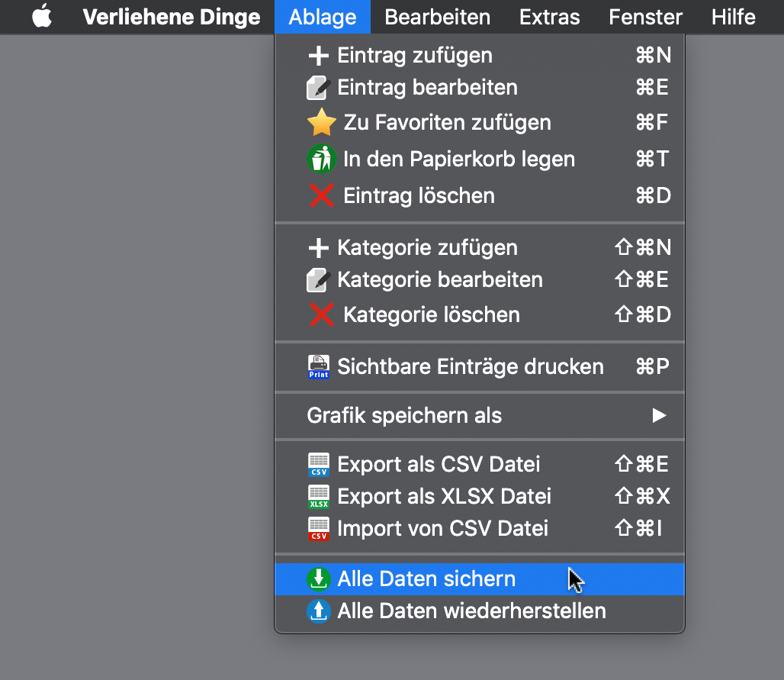Click the green Papierkorb trash icon
The width and height of the screenshot is (784, 680).
(x=321, y=159)
